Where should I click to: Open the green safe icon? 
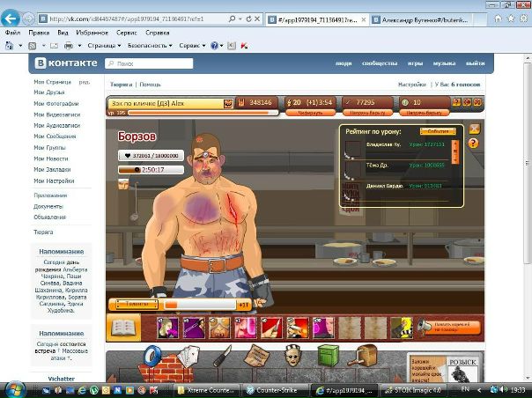click(x=328, y=357)
